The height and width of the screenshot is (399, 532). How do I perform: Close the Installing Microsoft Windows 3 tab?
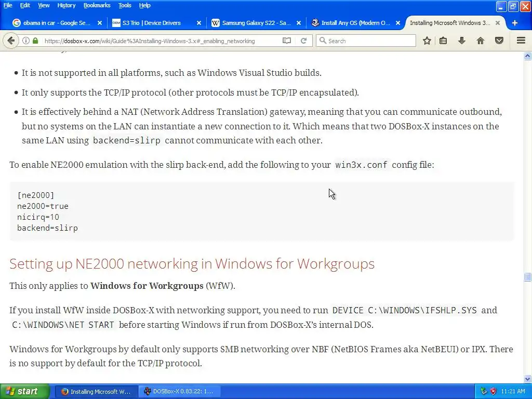pos(497,23)
